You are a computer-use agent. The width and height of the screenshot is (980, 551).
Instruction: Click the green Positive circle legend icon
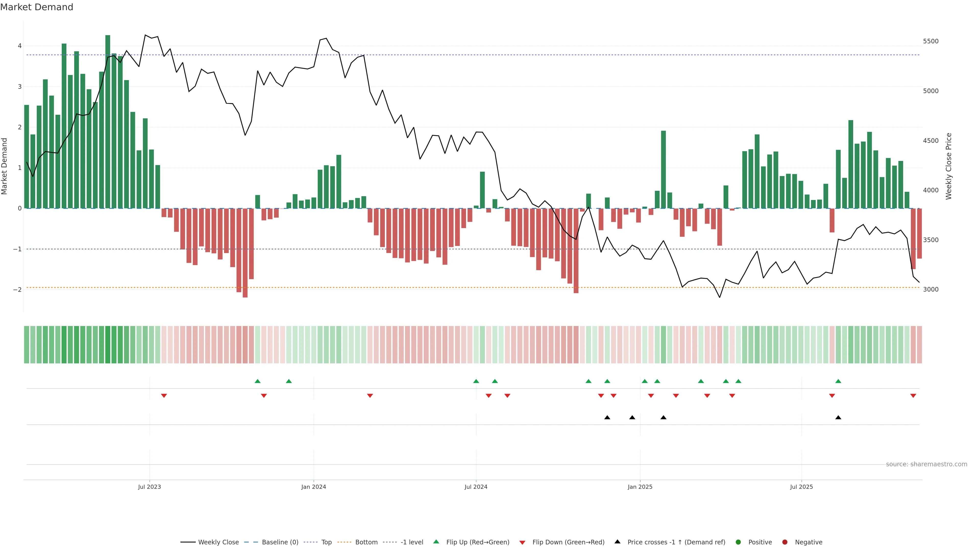[738, 542]
